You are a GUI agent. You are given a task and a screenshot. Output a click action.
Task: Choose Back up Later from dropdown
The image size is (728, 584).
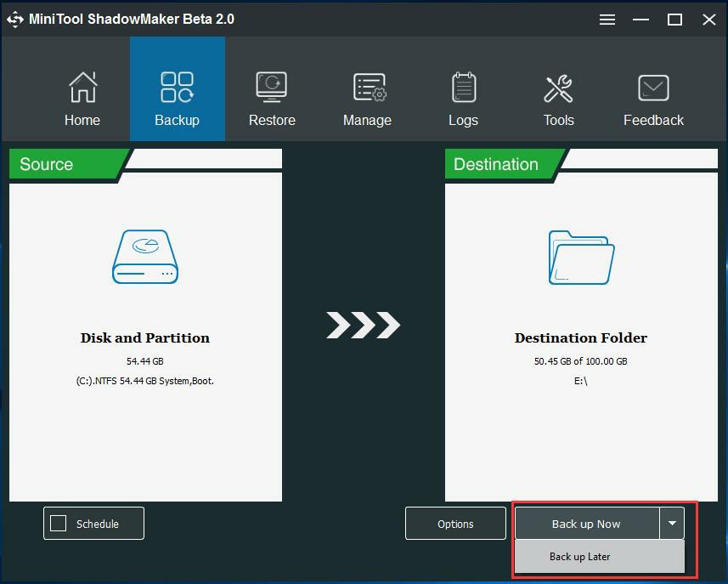(x=600, y=557)
